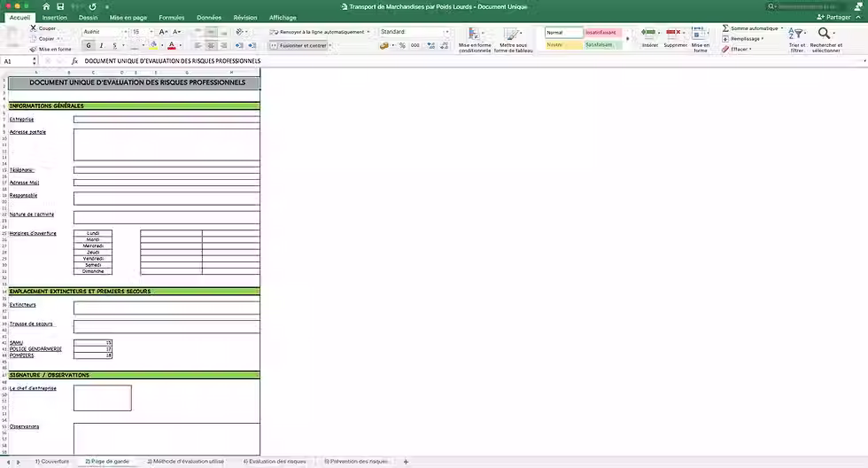Open Mettre sous forme de tableau
Image resolution: width=868 pixels, height=468 pixels.
coord(513,40)
